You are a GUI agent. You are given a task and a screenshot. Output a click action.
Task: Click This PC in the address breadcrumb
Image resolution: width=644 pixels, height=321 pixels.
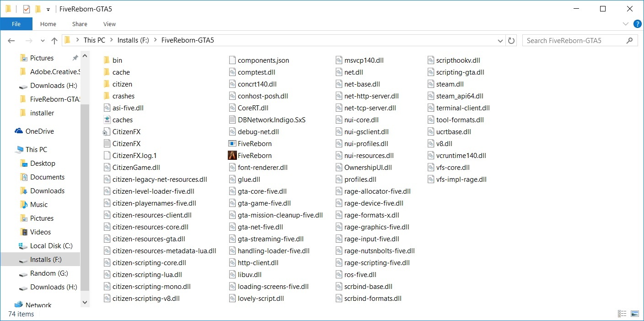point(94,40)
